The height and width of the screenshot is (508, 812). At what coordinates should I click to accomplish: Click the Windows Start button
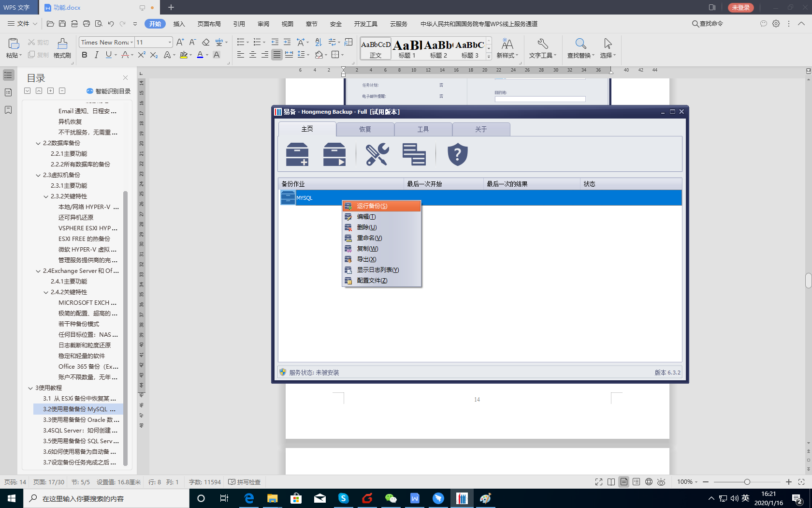pos(12,498)
